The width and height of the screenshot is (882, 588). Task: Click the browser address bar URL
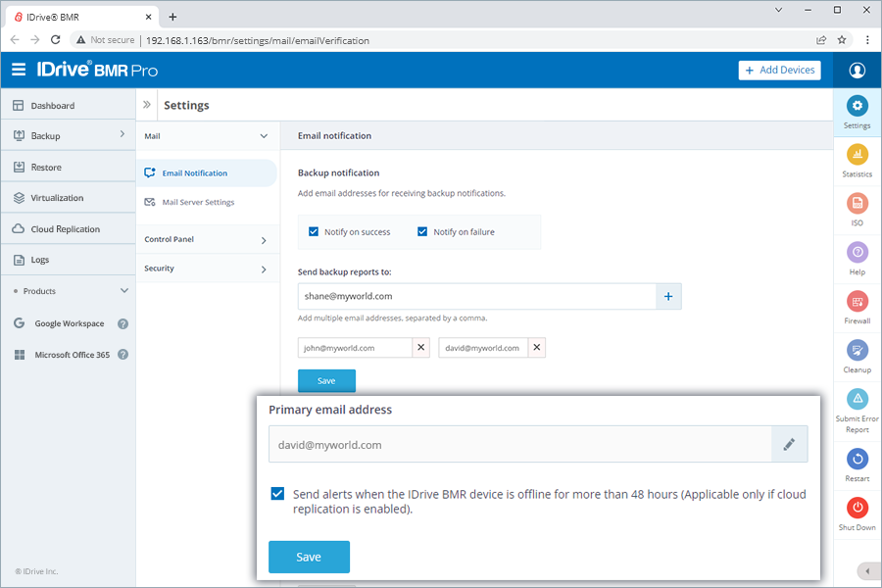[x=258, y=40]
